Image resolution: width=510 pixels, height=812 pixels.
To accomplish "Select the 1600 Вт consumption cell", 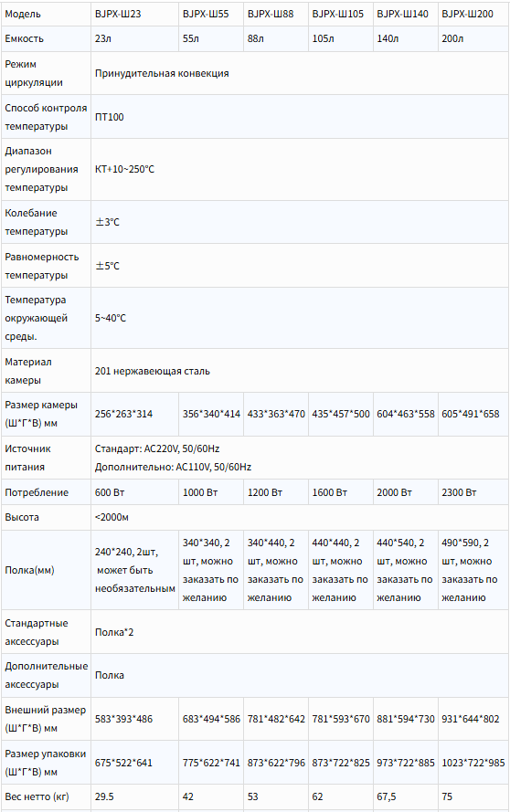I will 341,492.
